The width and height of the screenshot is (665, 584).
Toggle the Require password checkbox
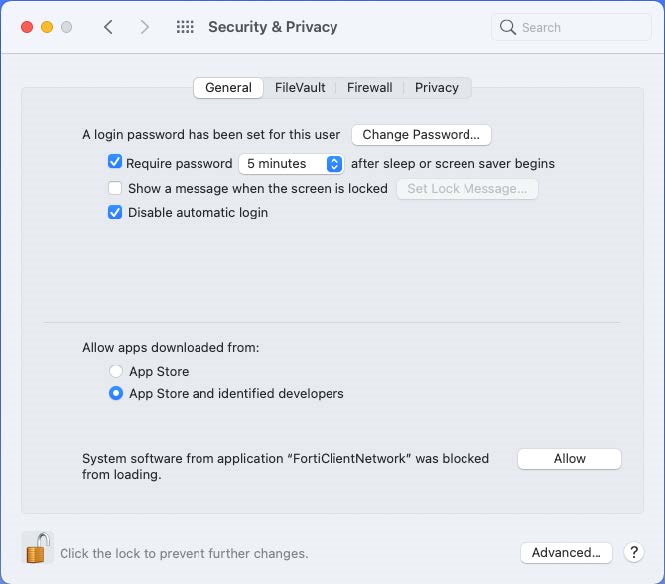tap(115, 163)
